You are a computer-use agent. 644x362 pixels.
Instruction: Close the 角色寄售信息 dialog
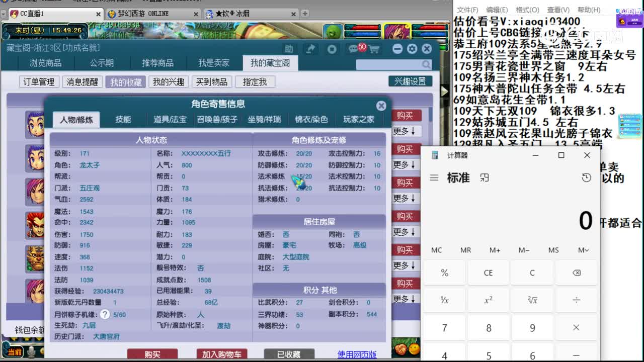tap(381, 106)
